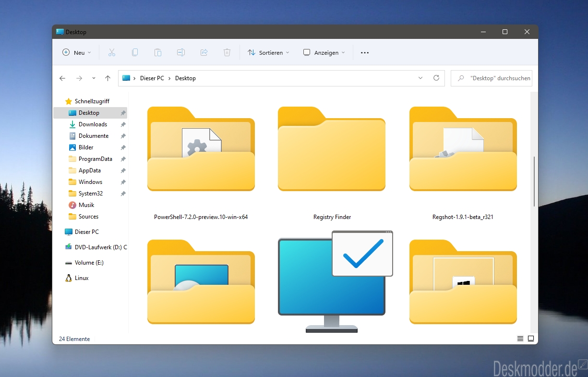Go back with the left arrow

(62, 78)
